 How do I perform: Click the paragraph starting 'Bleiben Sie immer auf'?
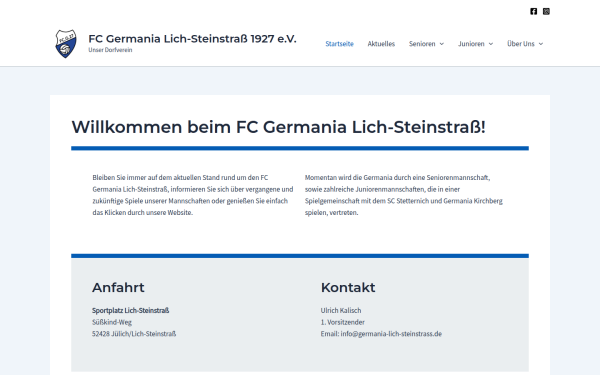point(193,195)
